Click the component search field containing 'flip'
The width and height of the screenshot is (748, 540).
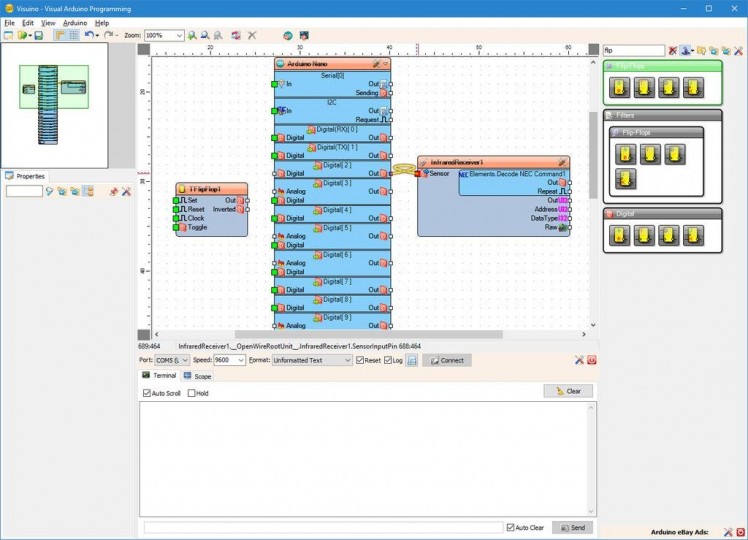632,50
